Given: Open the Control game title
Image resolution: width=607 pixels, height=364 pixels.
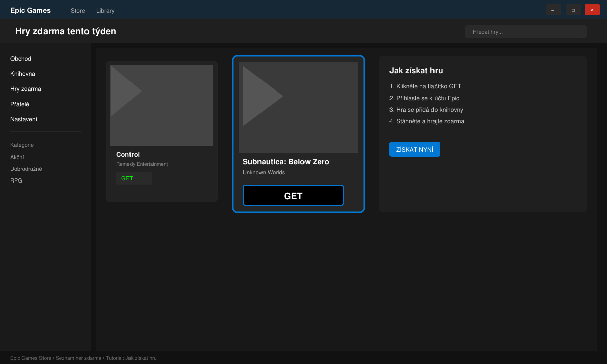Looking at the screenshot, I should point(128,155).
